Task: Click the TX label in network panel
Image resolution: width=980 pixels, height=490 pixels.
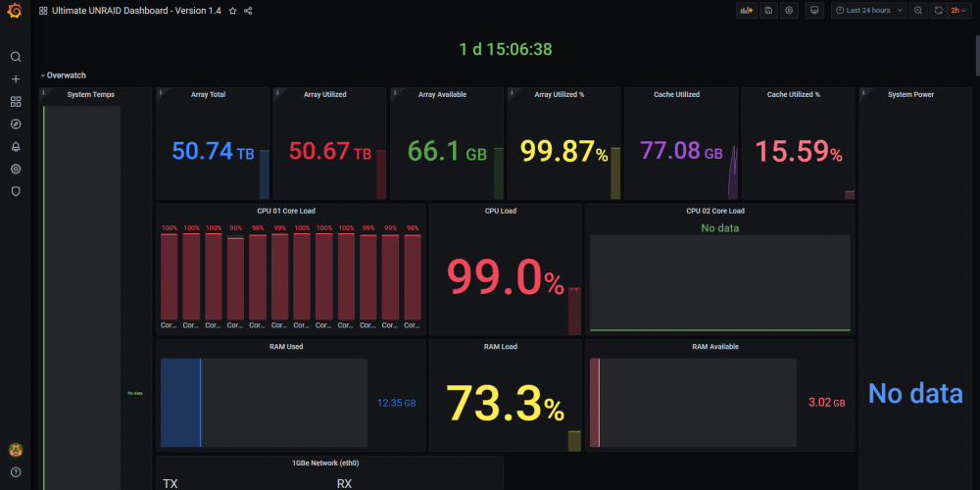Action: point(170,484)
